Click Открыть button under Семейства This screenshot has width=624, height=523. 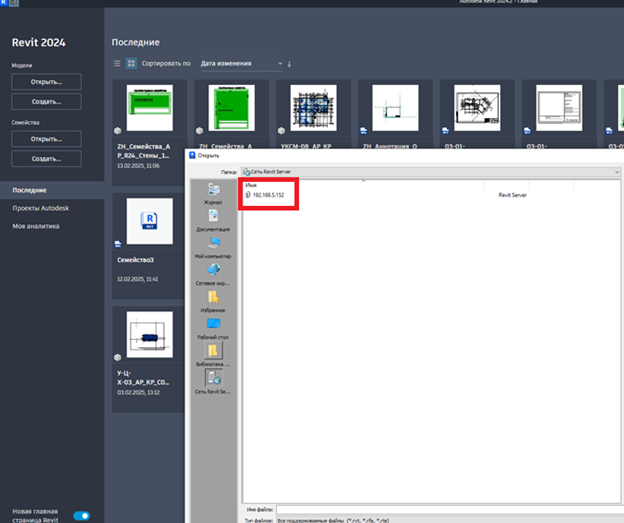[x=47, y=139]
